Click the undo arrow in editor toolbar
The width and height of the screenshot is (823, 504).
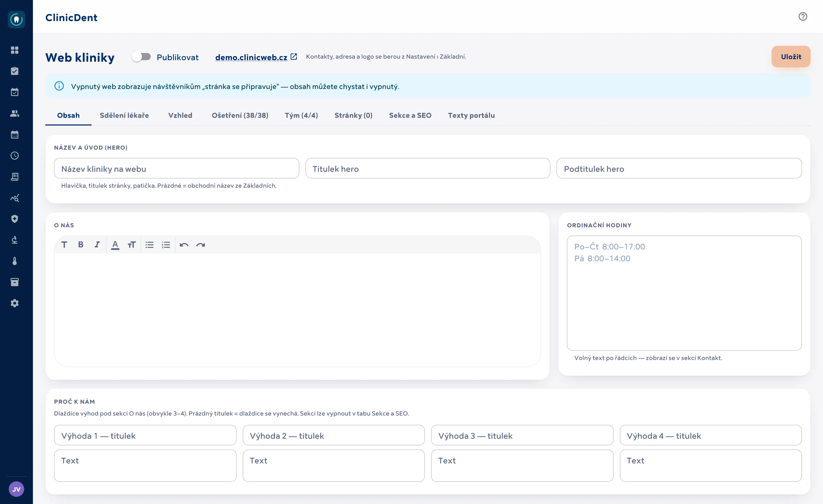[184, 245]
